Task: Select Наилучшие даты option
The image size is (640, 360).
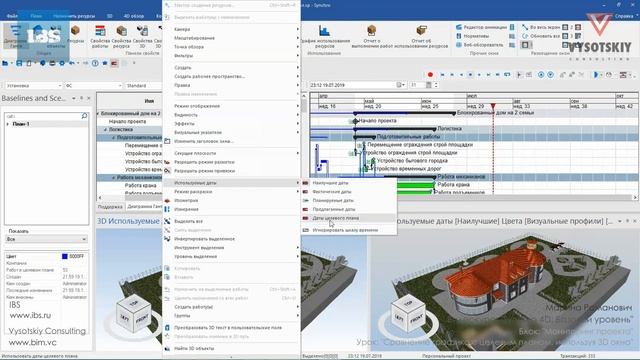Action: 330,183
